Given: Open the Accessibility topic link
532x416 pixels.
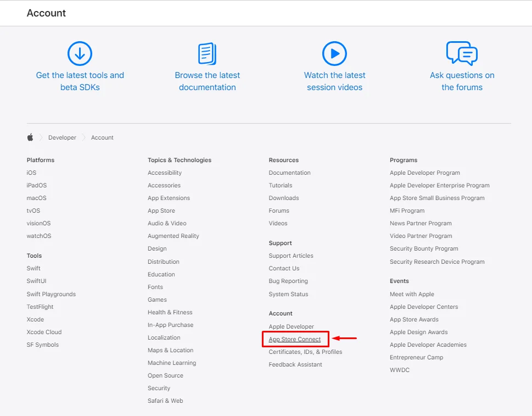Looking at the screenshot, I should tap(165, 173).
